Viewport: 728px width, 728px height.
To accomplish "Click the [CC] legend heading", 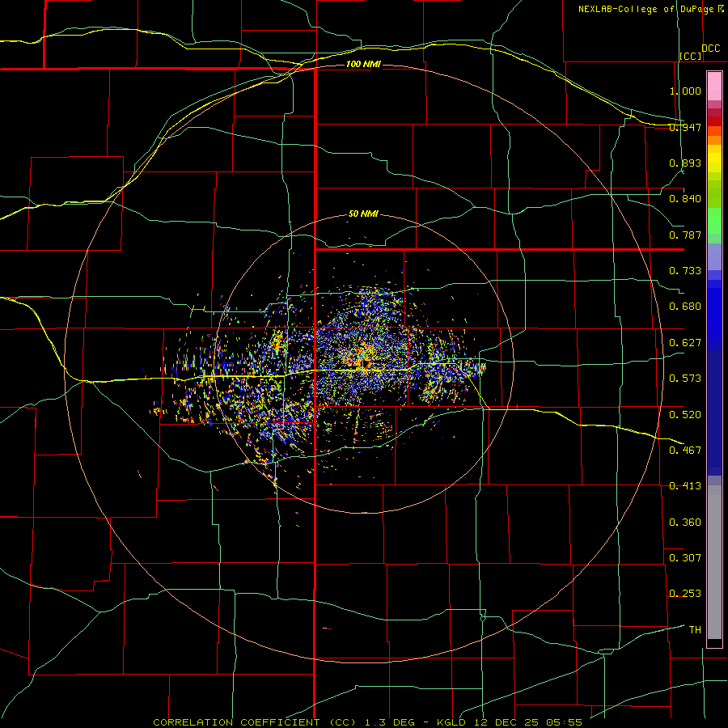I will click(691, 56).
